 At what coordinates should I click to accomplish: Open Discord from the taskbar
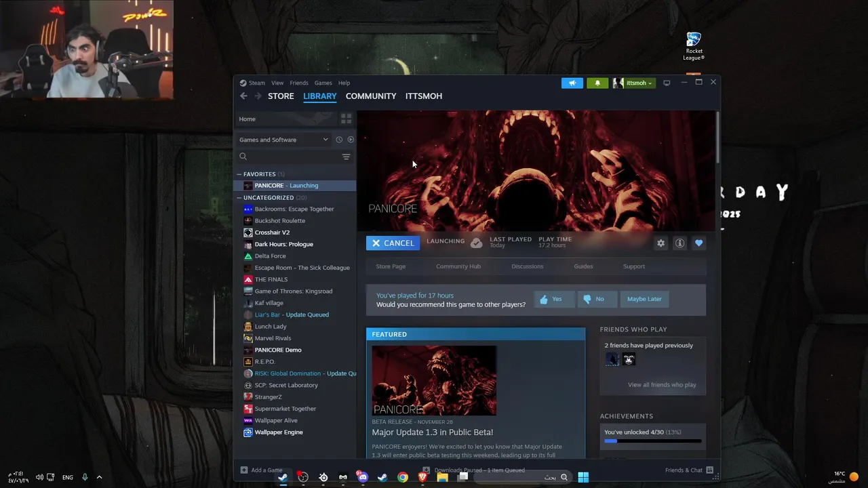tap(363, 477)
